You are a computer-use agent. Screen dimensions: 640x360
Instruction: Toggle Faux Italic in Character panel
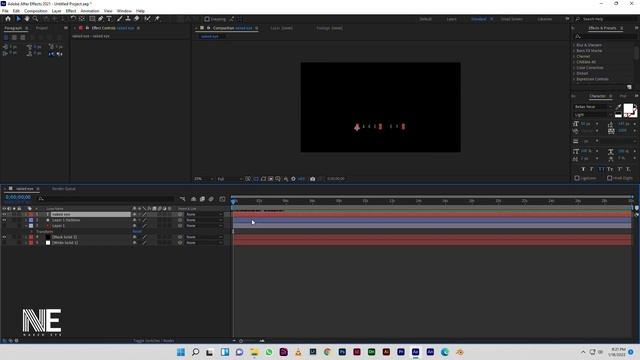[x=591, y=169]
